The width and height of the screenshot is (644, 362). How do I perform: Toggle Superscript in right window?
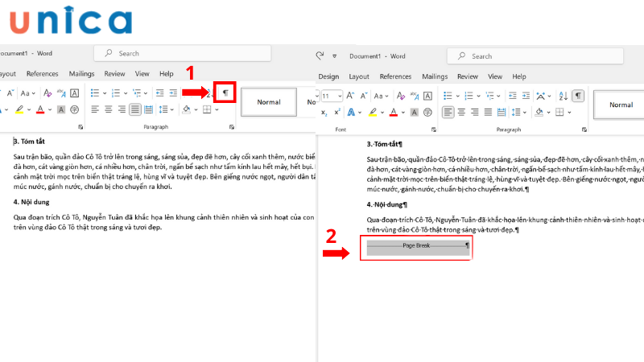pyautogui.click(x=337, y=113)
